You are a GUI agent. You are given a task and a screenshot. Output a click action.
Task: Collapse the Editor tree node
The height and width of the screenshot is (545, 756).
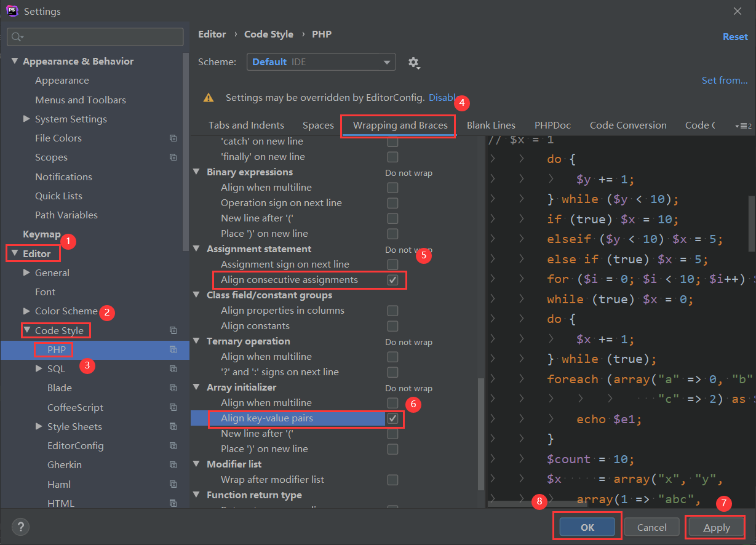pos(15,253)
